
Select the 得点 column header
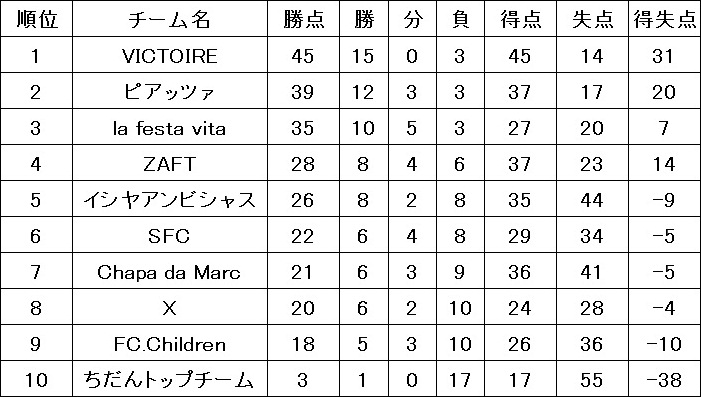(520, 19)
